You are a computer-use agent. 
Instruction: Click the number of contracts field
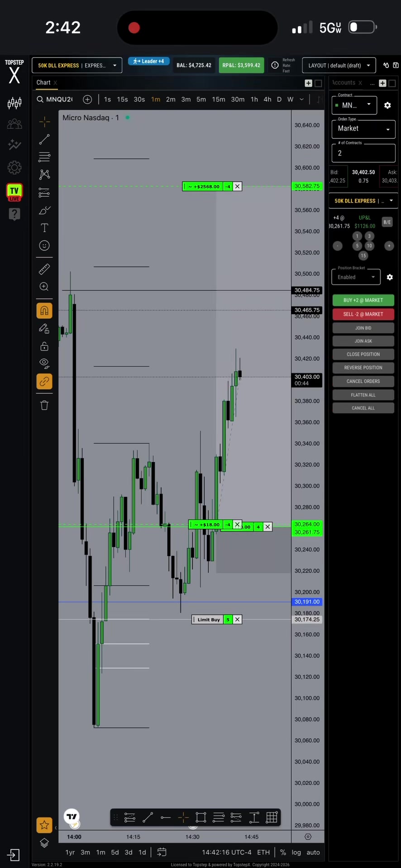(x=363, y=153)
